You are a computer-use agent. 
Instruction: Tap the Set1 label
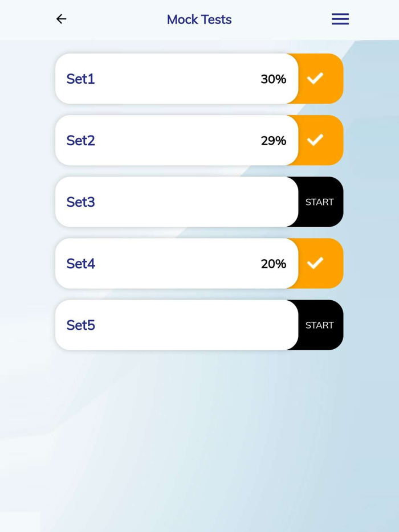(80, 79)
